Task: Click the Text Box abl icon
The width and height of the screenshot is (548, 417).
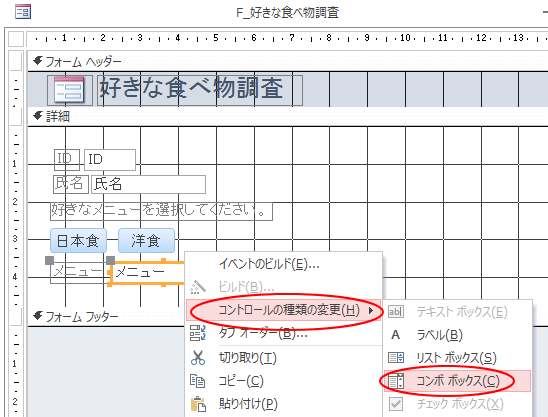Action: point(396,311)
